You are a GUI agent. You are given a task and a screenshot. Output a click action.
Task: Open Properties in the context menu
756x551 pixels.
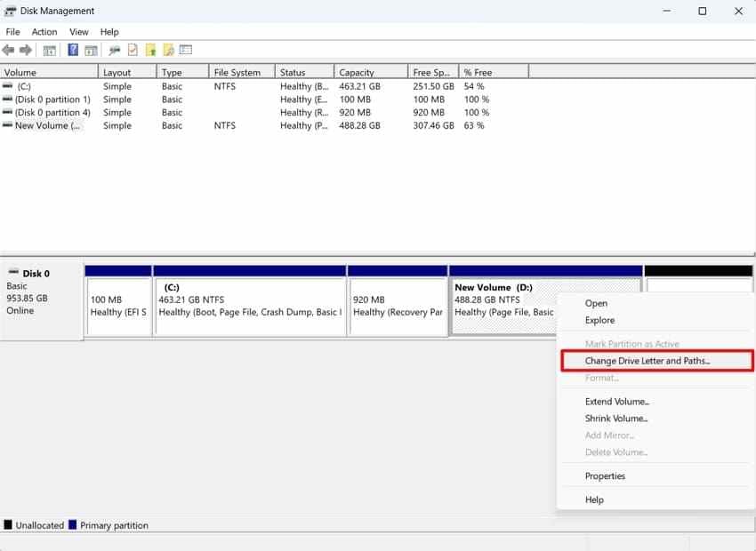click(605, 475)
